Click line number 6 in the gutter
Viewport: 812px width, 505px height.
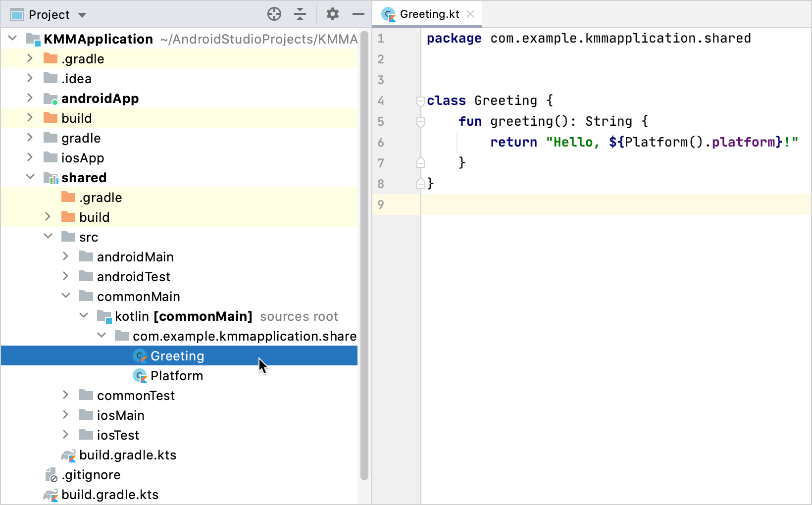pyautogui.click(x=381, y=143)
